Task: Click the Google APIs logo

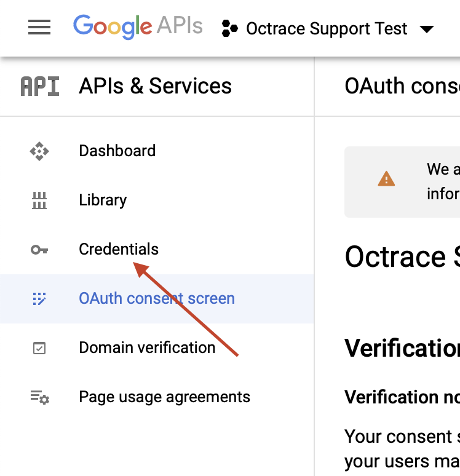Action: [x=138, y=26]
